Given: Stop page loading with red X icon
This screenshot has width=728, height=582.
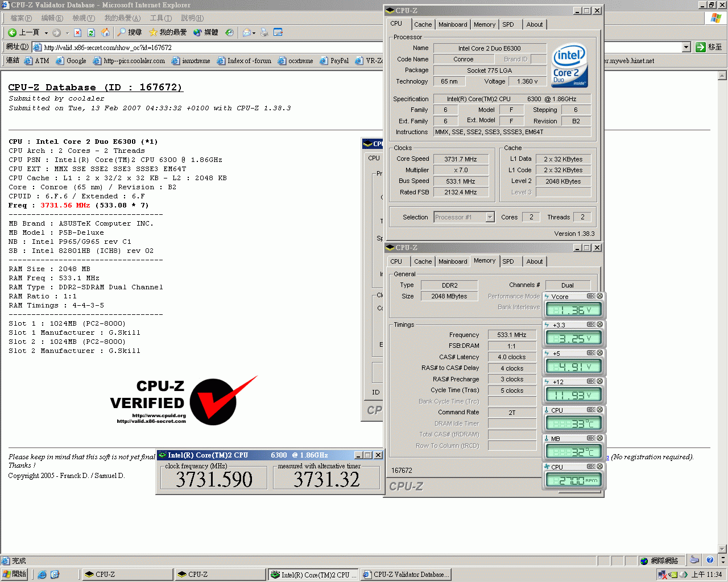Looking at the screenshot, I should (x=78, y=32).
